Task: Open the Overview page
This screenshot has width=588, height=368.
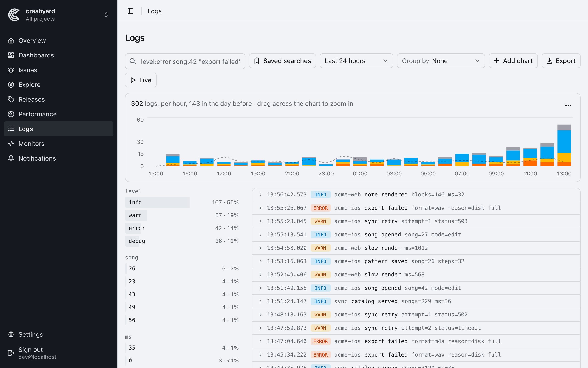Action: [59, 40]
